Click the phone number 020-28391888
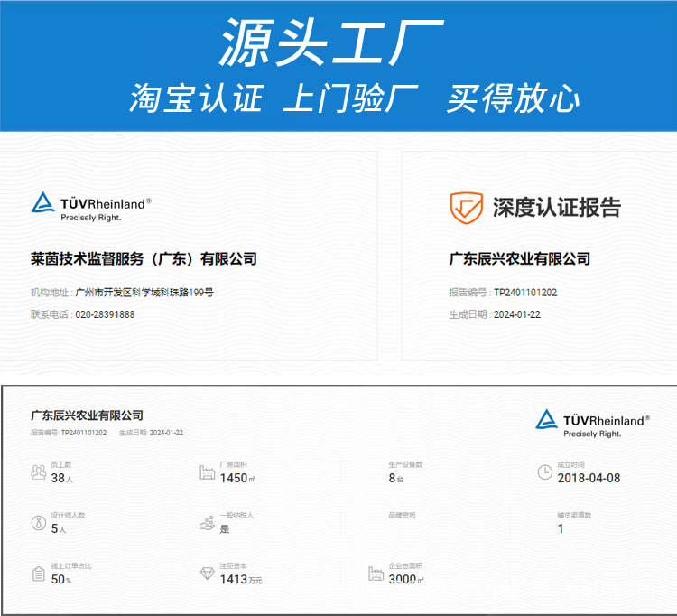This screenshot has height=616, width=677. point(105,314)
